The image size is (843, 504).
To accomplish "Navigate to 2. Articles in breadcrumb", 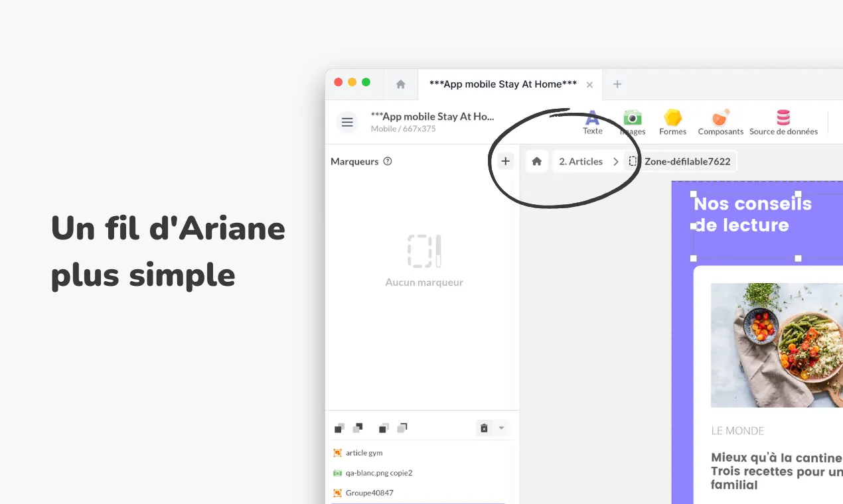I will point(581,161).
